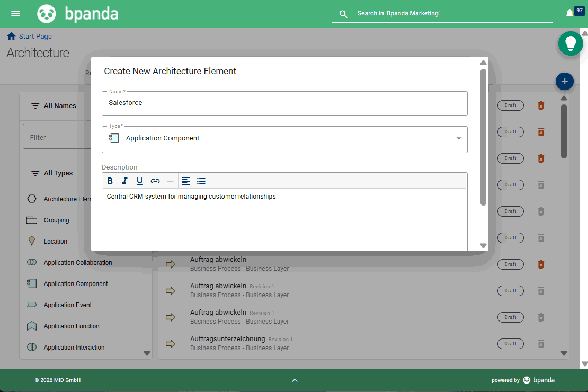Click the search magnifier icon
588x392 pixels.
coord(343,14)
